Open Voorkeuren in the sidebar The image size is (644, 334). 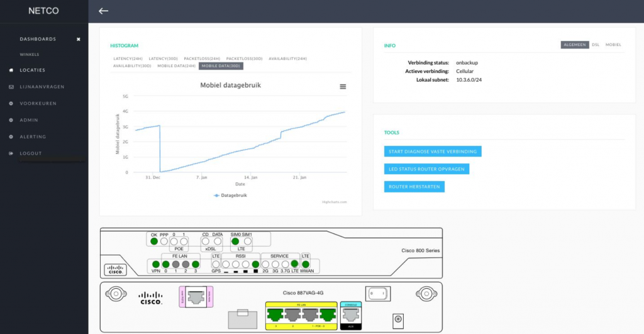coord(38,104)
